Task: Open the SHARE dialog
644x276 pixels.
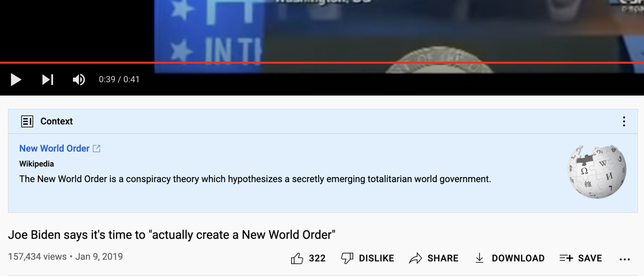Action: coord(443,258)
